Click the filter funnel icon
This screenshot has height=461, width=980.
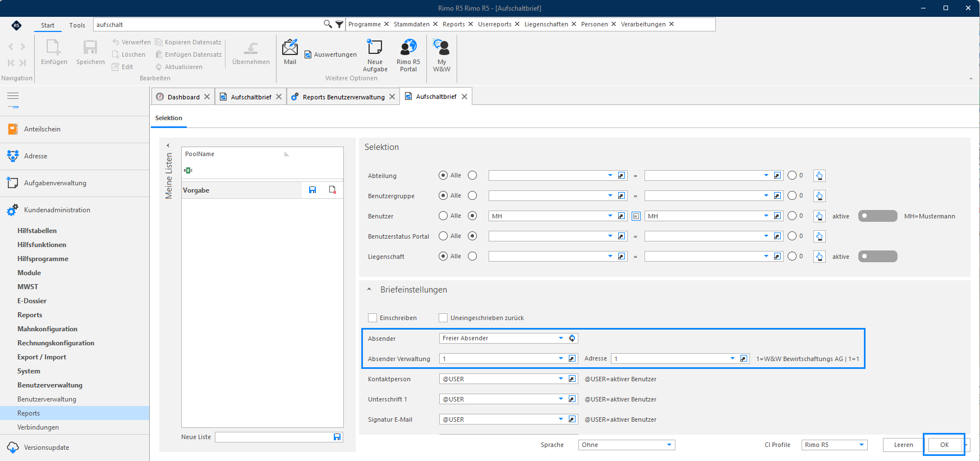coord(339,24)
